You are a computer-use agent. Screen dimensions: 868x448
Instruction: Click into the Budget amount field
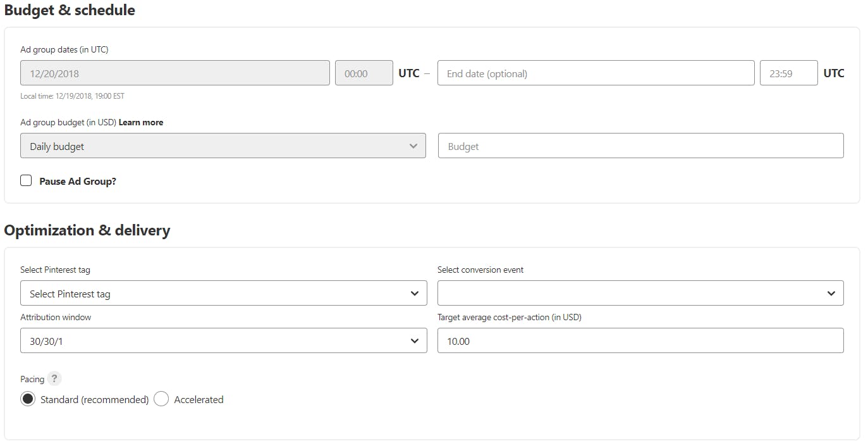pos(640,146)
